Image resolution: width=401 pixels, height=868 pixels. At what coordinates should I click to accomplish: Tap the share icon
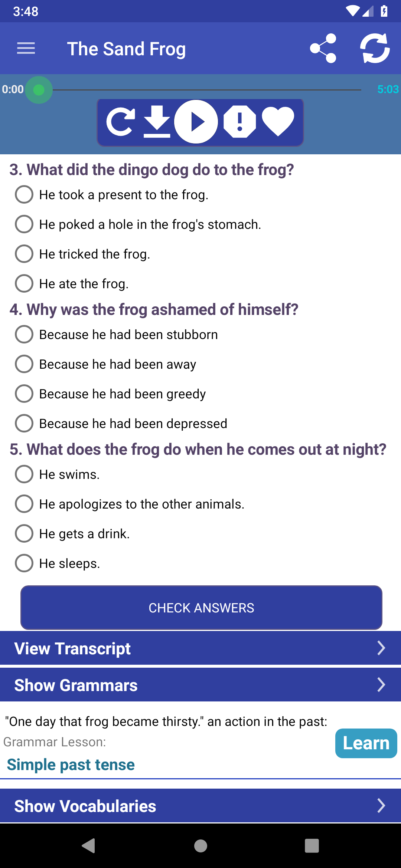(323, 48)
